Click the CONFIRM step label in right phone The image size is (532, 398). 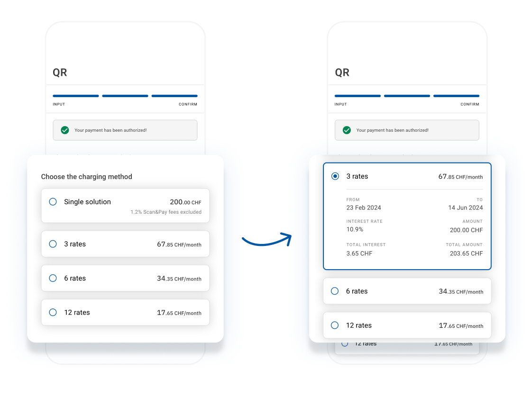(x=470, y=104)
